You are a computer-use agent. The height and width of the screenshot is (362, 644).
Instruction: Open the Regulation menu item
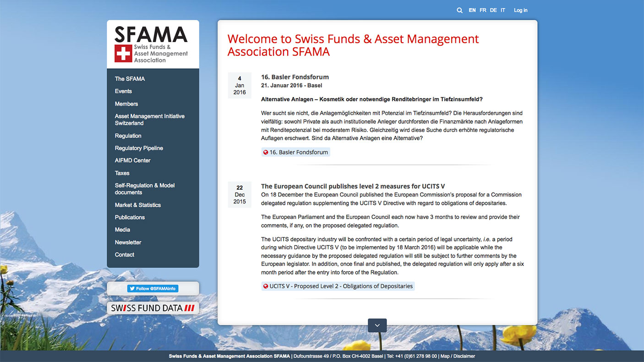(128, 136)
